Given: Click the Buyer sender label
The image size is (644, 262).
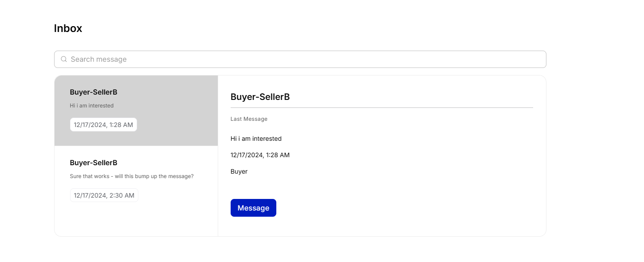Looking at the screenshot, I should point(239,171).
